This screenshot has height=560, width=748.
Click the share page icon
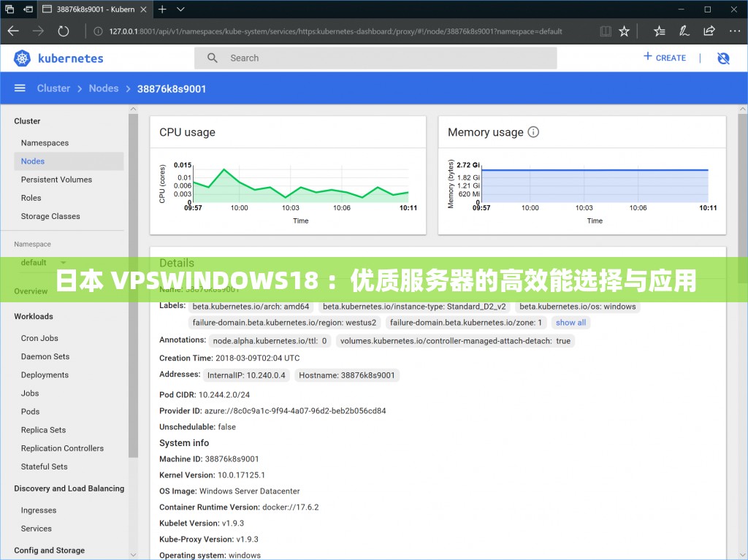[709, 31]
